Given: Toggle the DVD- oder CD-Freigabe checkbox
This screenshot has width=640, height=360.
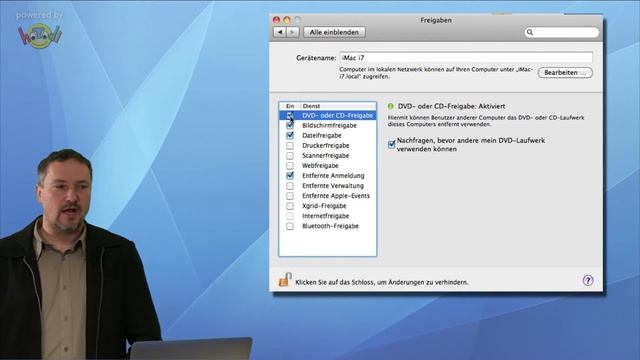Looking at the screenshot, I should pos(290,116).
